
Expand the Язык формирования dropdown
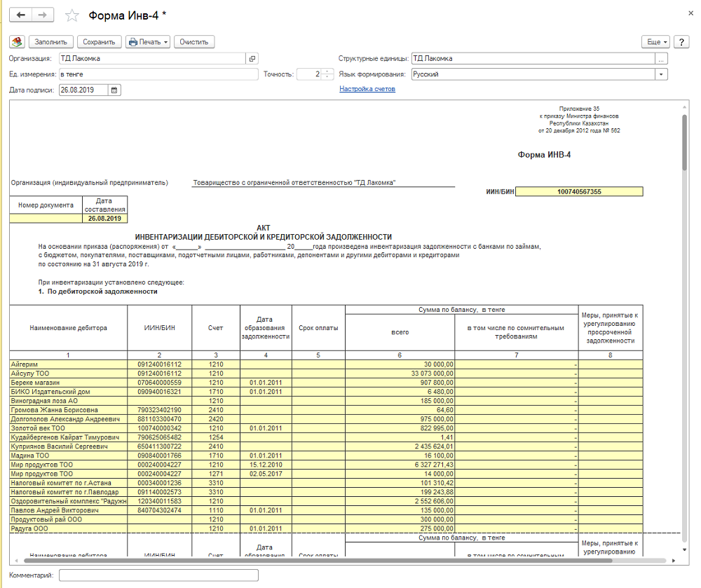tap(661, 74)
